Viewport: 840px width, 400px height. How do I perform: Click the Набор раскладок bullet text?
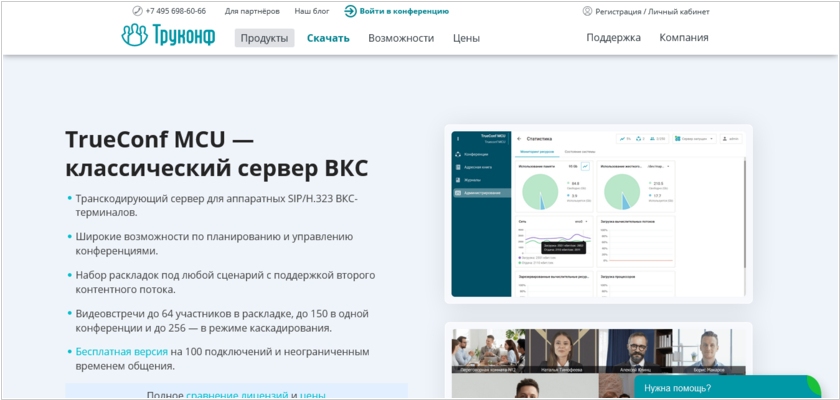pyautogui.click(x=225, y=282)
